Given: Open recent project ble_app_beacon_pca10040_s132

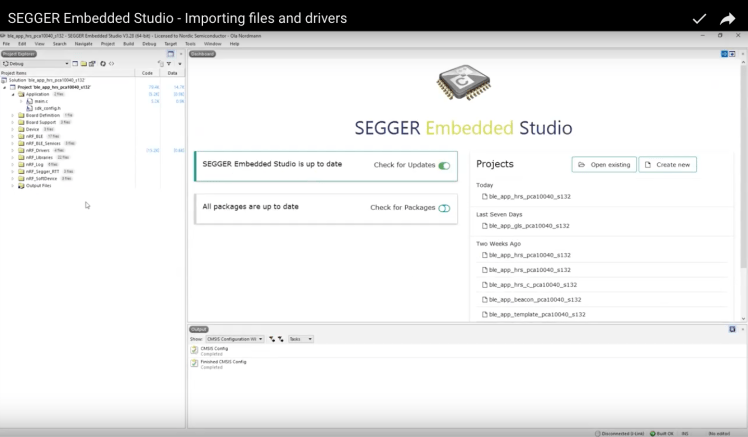Looking at the screenshot, I should point(533,299).
